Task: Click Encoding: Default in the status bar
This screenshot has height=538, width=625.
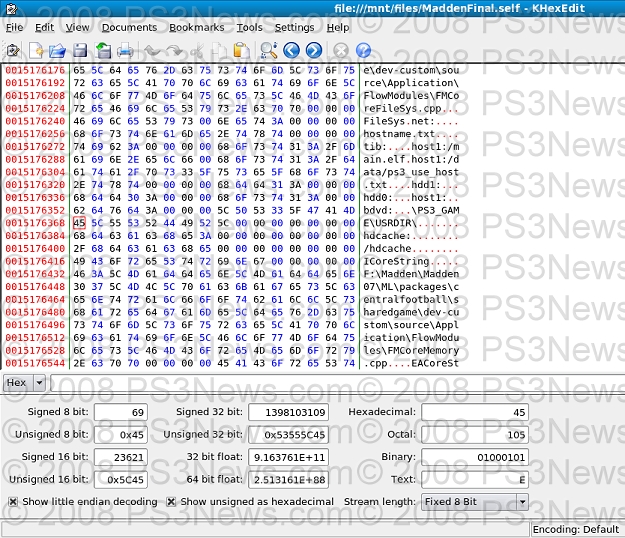Action: tap(576, 530)
